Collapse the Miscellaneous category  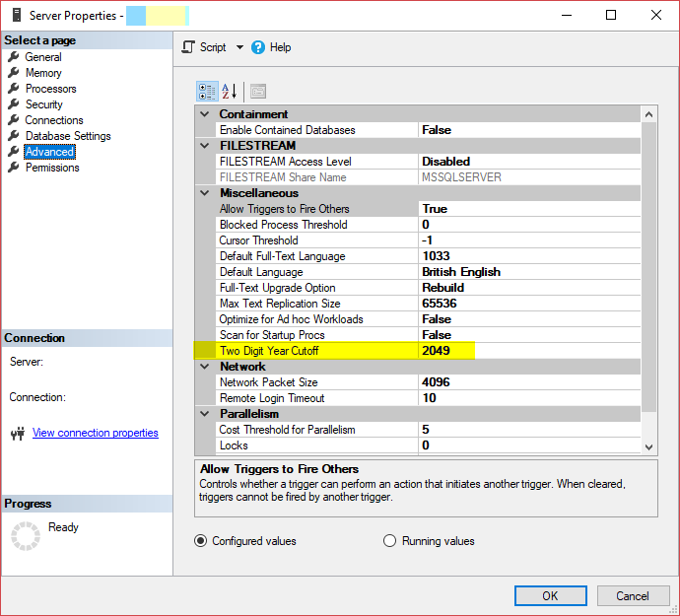205,193
